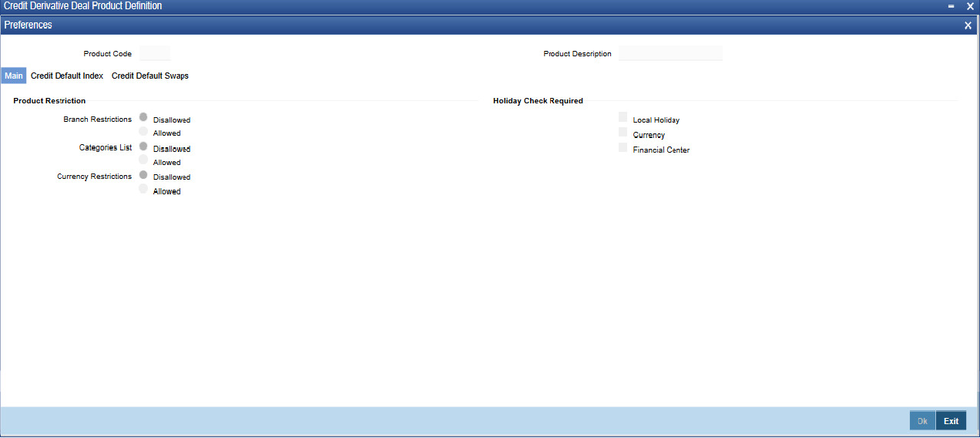
Task: Click the Ok button
Action: tap(922, 421)
